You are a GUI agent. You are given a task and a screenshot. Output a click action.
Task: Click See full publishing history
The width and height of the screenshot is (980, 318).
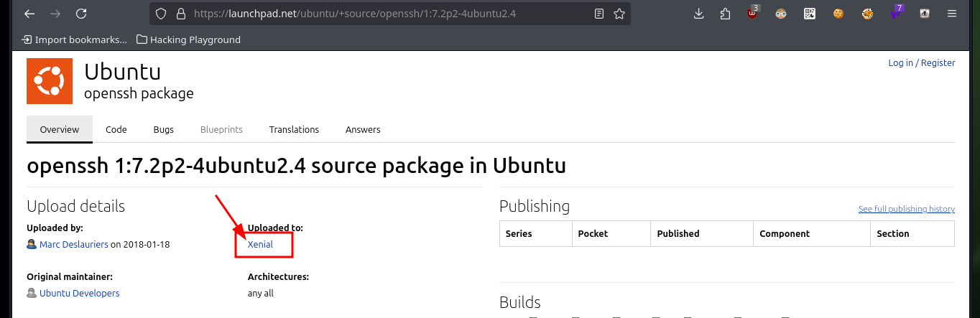coord(907,209)
